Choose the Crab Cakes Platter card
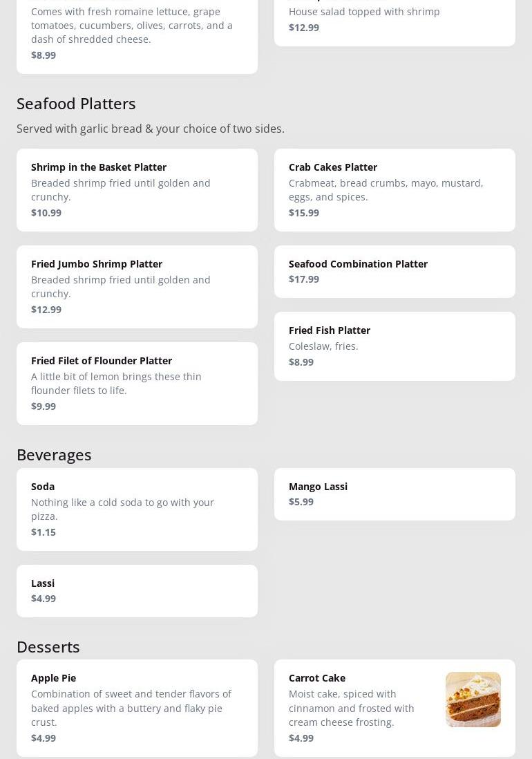The width and height of the screenshot is (532, 759). click(x=395, y=189)
